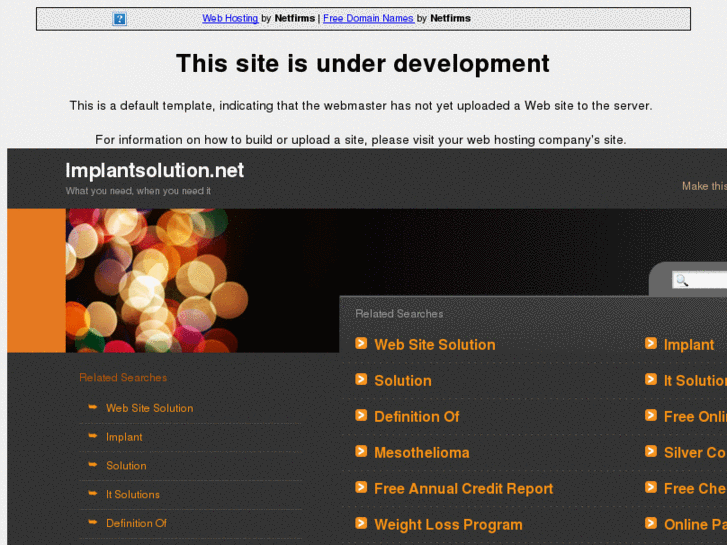Click the magnifier icon in search box

pos(682,280)
